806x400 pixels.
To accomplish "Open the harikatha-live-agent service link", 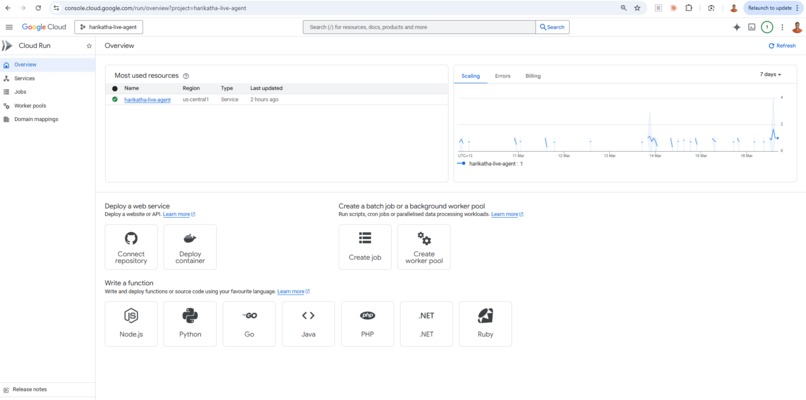I will [148, 100].
